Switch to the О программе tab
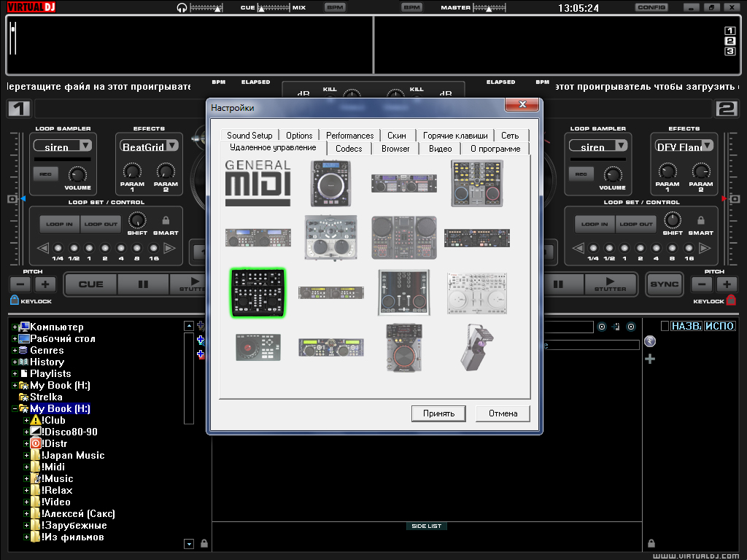Screen dimensions: 747x560 [495, 149]
